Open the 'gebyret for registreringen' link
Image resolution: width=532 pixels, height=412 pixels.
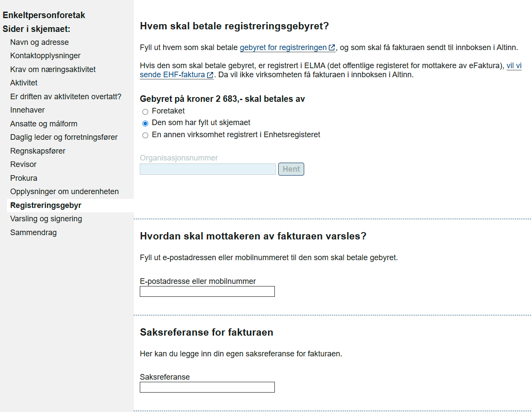[x=283, y=47]
